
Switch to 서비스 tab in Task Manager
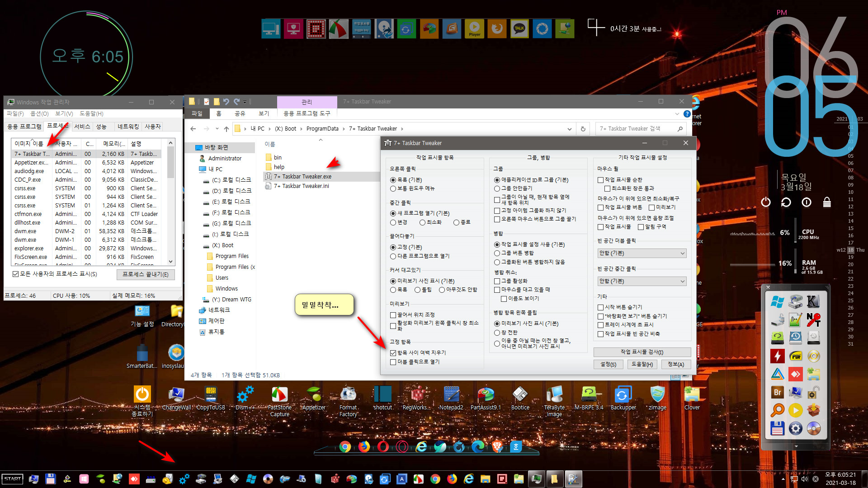pos(82,127)
